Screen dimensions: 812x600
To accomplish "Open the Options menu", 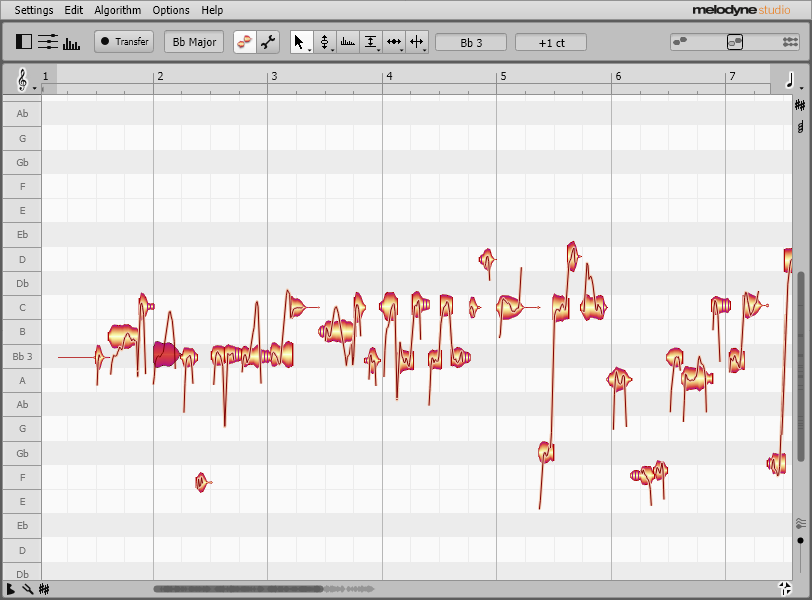I will pos(171,10).
